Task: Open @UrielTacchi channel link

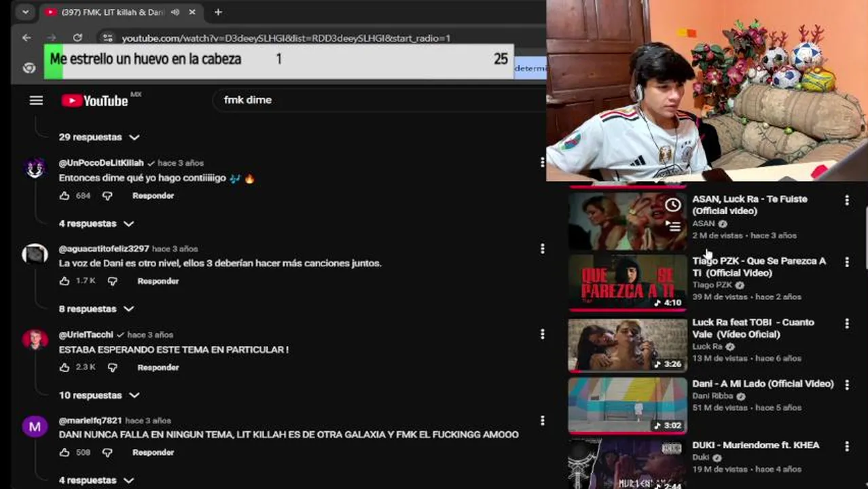Action: [86, 335]
